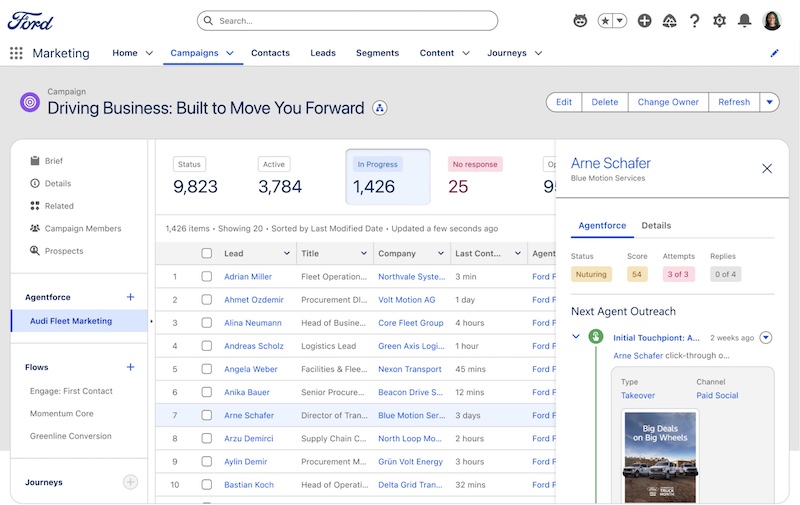Click the Delete button
Image resolution: width=800 pixels, height=505 pixels.
pos(605,102)
